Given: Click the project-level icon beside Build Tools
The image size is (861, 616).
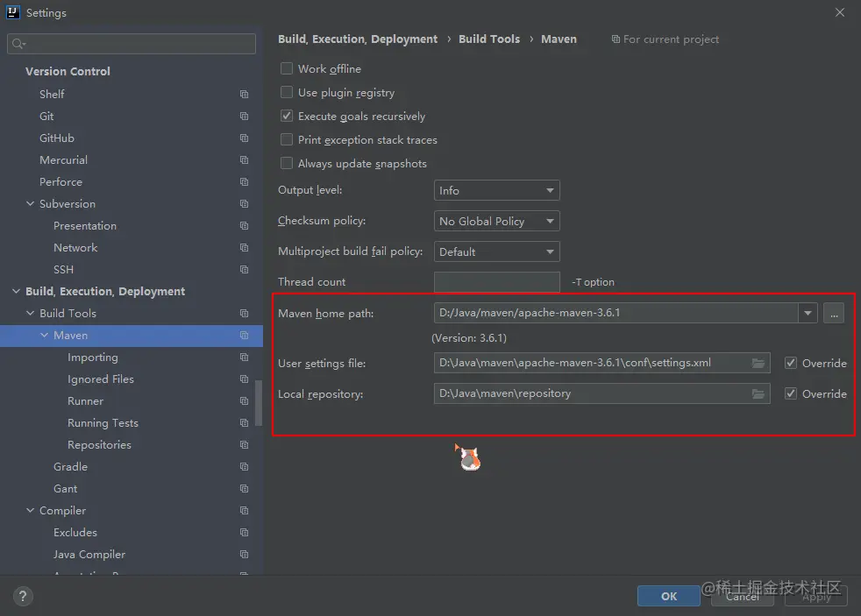Looking at the screenshot, I should (x=245, y=313).
